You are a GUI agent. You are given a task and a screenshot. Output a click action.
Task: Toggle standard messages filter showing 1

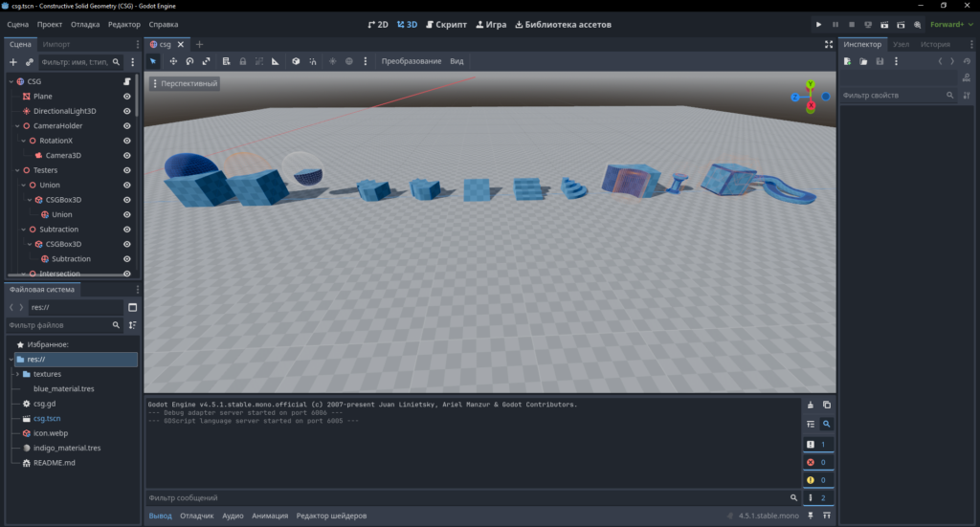click(818, 444)
